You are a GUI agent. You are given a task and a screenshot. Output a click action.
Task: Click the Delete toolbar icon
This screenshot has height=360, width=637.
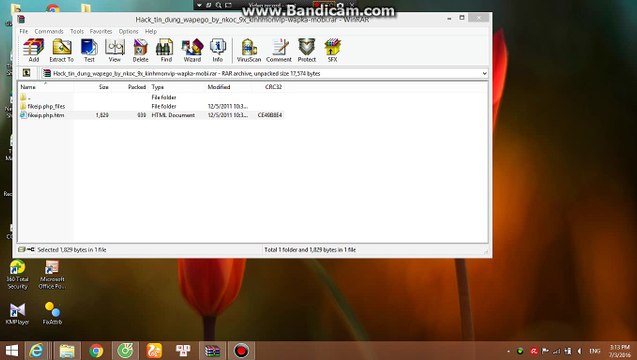point(141,50)
